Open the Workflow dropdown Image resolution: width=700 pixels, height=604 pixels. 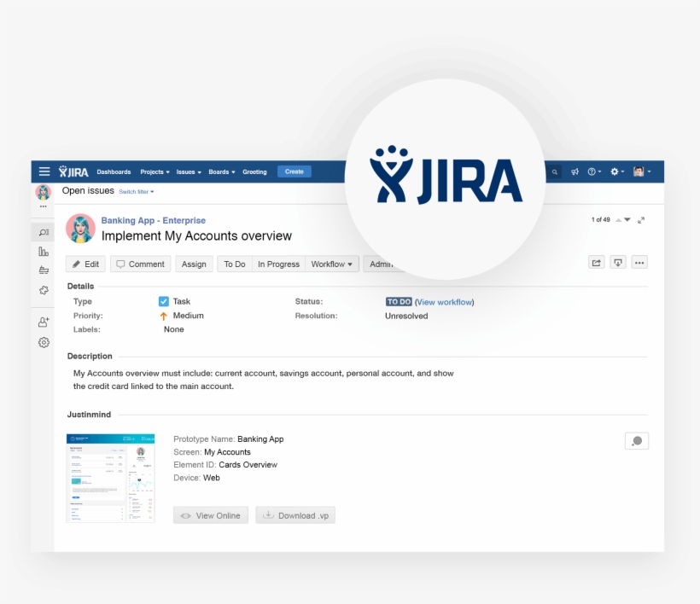pos(332,264)
